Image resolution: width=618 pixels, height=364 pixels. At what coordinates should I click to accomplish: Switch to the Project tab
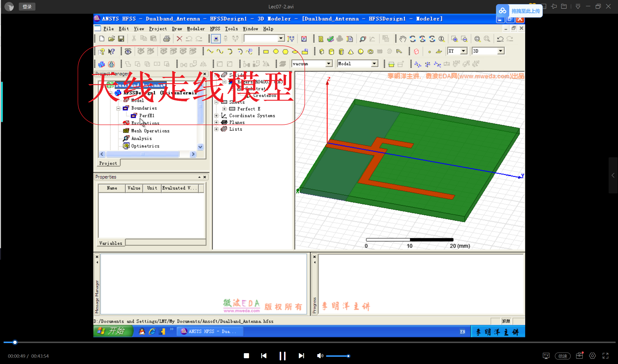coord(108,163)
